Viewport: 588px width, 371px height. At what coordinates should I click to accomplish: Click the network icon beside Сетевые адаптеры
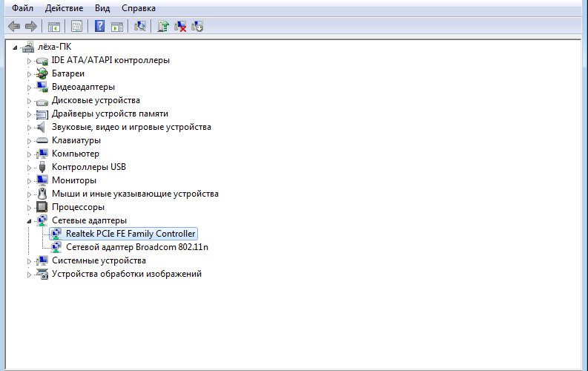pyautogui.click(x=42, y=220)
